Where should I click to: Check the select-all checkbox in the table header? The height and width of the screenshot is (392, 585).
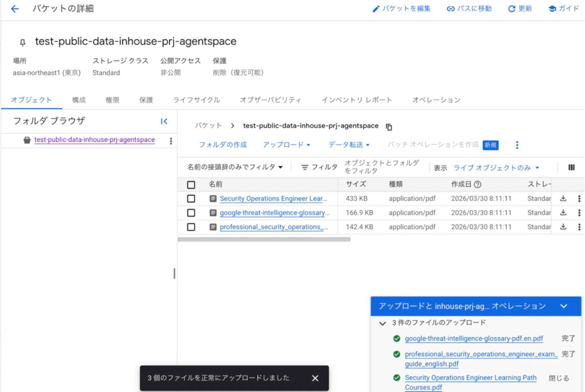(191, 184)
